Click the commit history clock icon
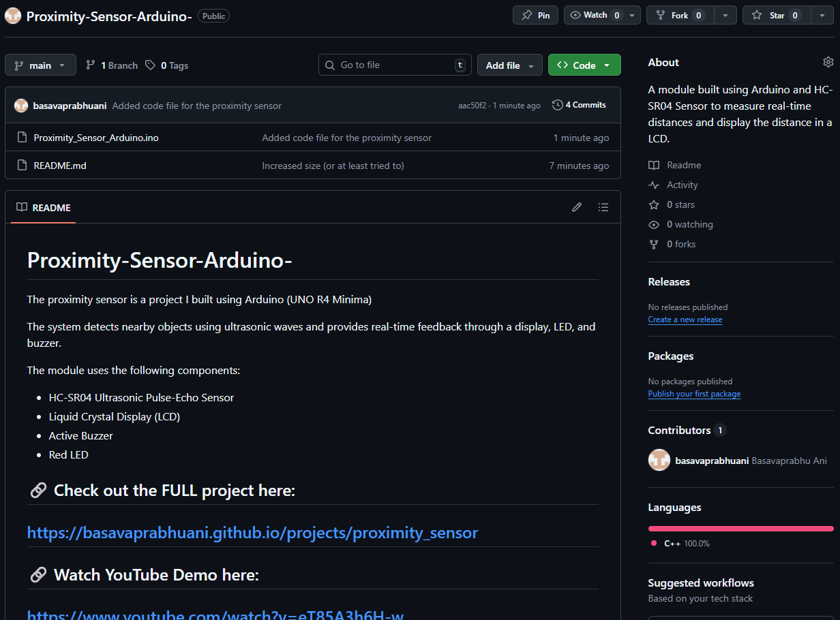840x620 pixels. (558, 105)
